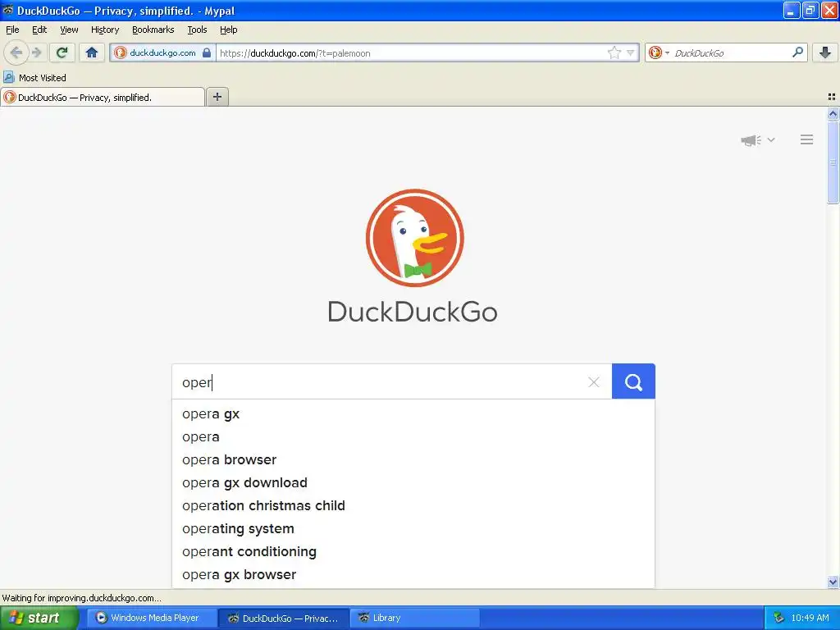Choose the 'opera browser' suggestion
Screen dimensions: 840x630
(413, 460)
